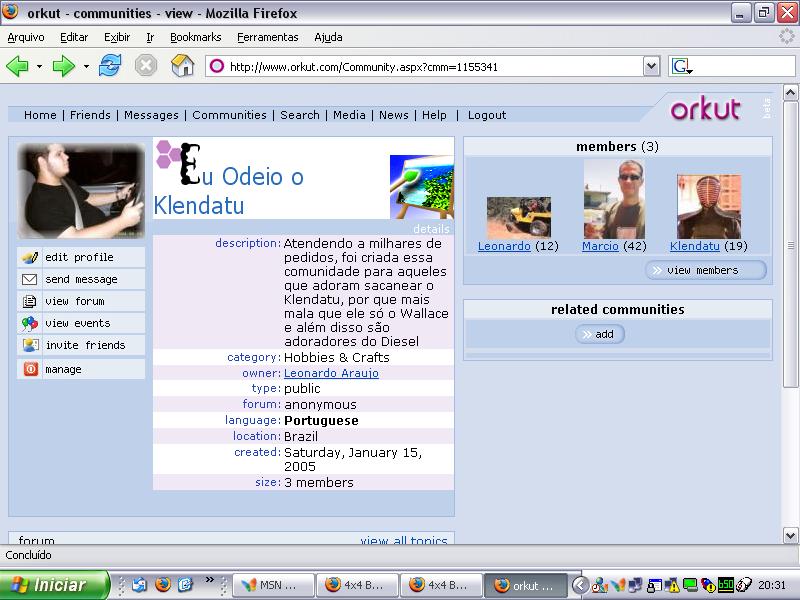
Task: Expand hidden system tray icons arrow
Action: pyautogui.click(x=580, y=585)
